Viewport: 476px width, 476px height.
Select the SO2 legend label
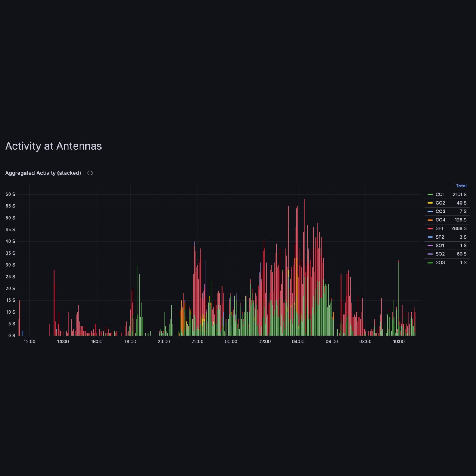click(x=440, y=254)
